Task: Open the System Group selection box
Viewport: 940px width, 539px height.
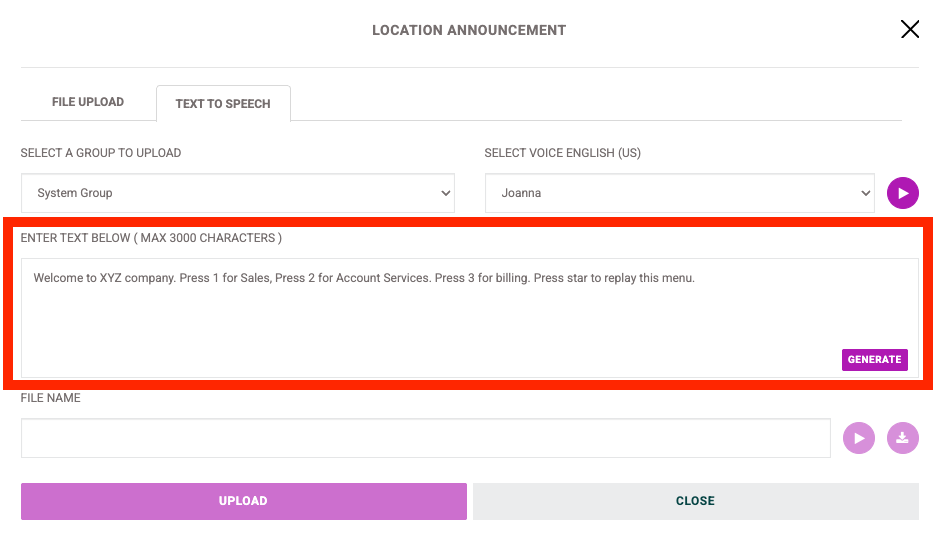Action: click(x=237, y=193)
